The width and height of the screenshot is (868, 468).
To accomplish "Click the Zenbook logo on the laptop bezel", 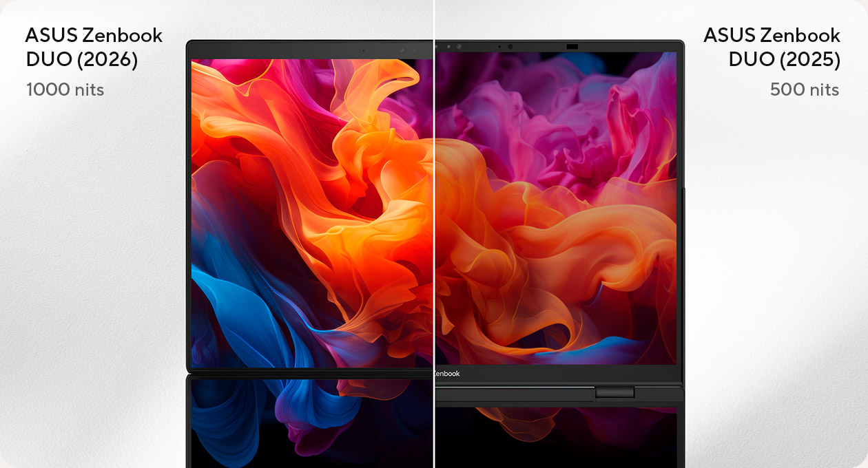I will [x=447, y=374].
